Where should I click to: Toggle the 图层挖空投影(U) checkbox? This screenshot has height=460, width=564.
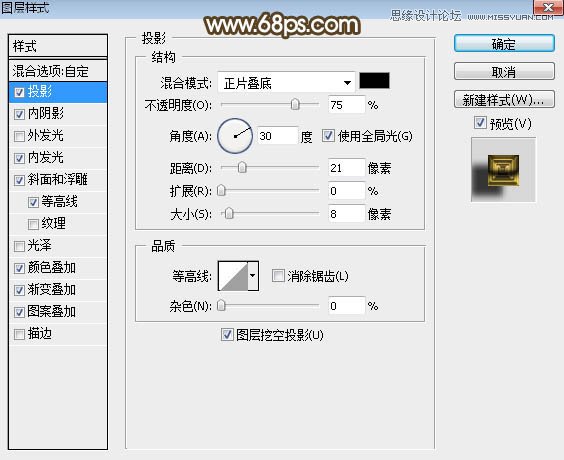click(x=227, y=335)
